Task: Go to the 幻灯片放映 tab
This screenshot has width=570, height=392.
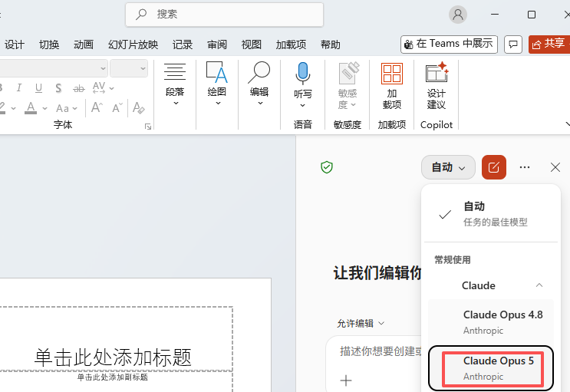Action: pyautogui.click(x=133, y=44)
